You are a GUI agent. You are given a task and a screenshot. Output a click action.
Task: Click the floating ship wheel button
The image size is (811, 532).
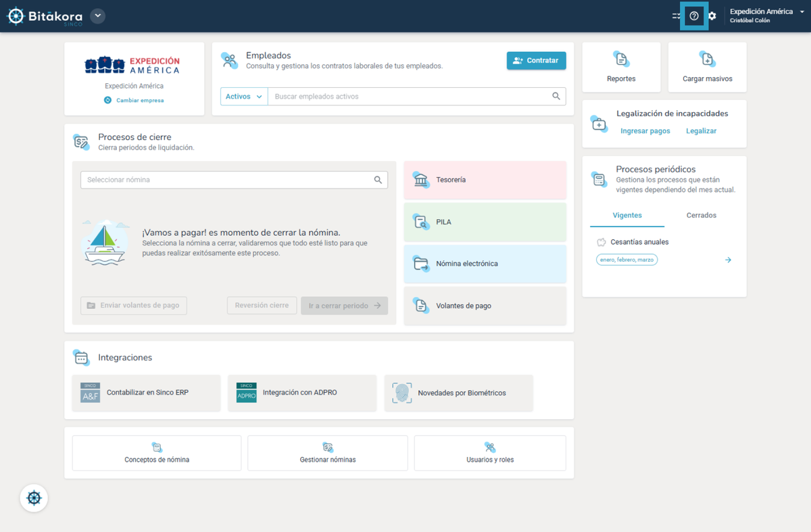(x=34, y=498)
